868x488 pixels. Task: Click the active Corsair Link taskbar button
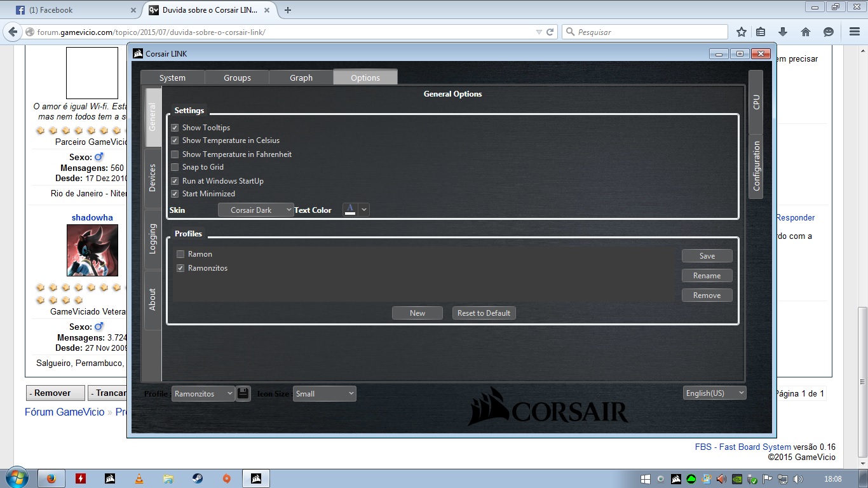pos(256,478)
